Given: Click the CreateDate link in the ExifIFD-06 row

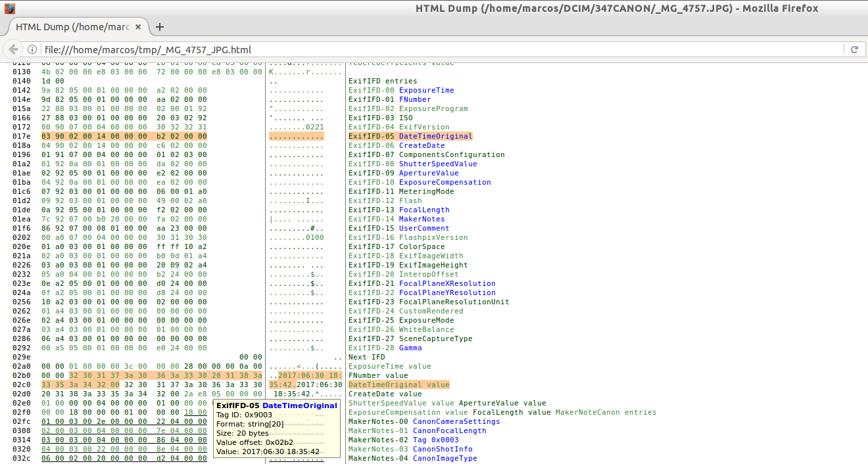Looking at the screenshot, I should [x=422, y=146].
